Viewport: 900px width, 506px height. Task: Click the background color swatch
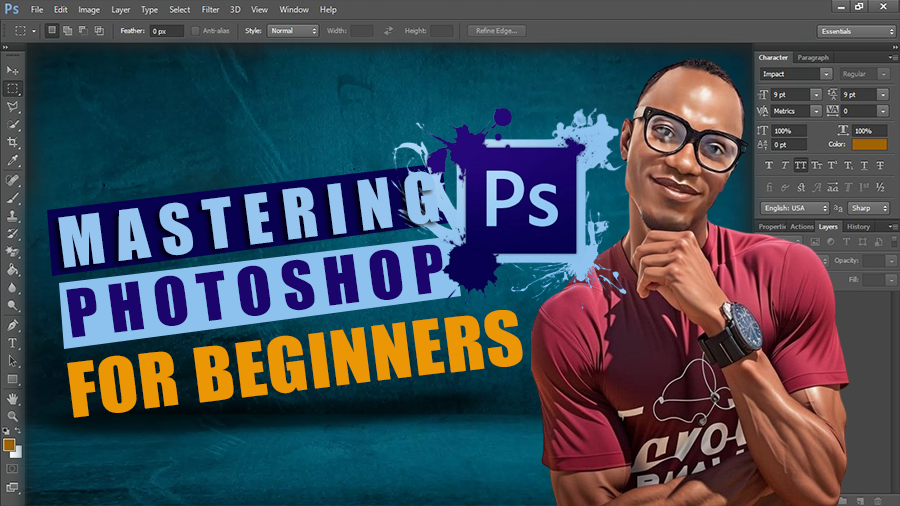(x=18, y=453)
